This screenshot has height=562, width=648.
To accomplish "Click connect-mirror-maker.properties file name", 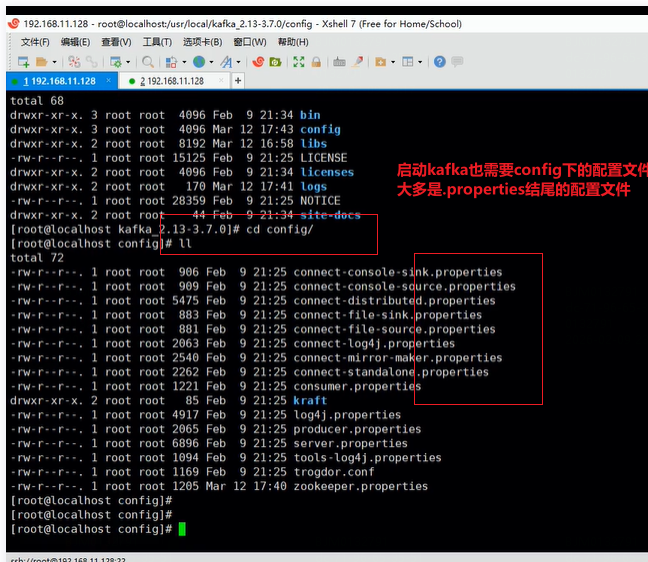I will 398,358.
